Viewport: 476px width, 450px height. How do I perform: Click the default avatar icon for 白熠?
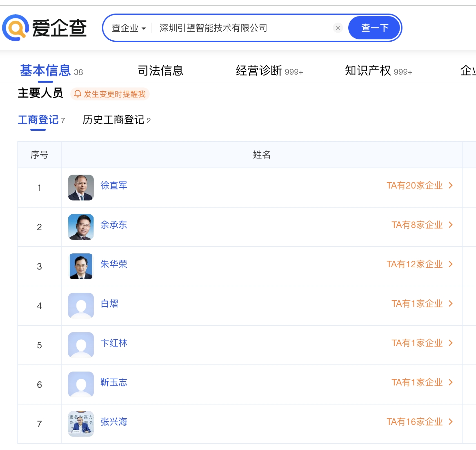(81, 306)
